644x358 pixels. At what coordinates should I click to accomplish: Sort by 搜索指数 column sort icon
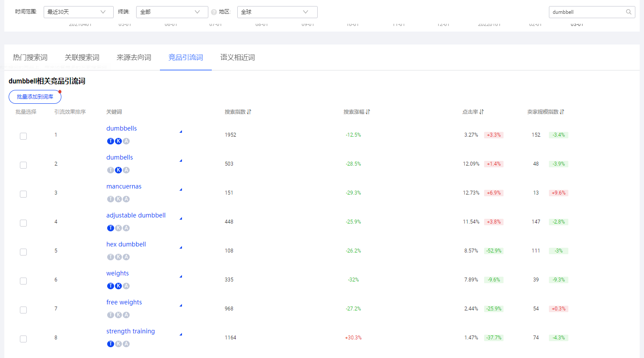tap(249, 112)
